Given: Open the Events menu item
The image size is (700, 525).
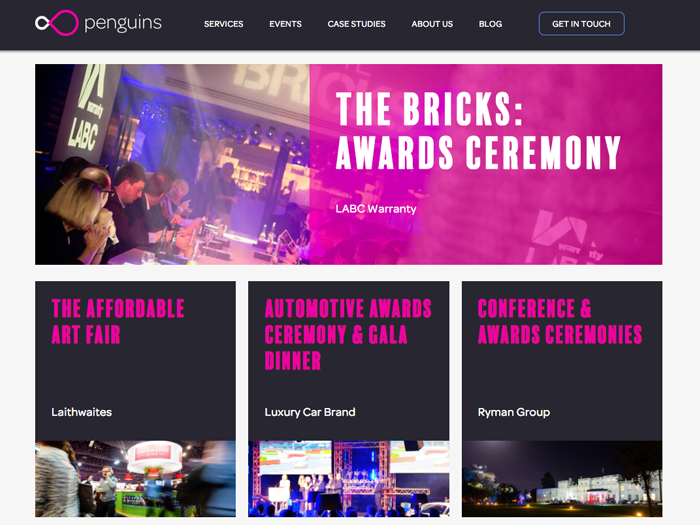Looking at the screenshot, I should click(285, 24).
